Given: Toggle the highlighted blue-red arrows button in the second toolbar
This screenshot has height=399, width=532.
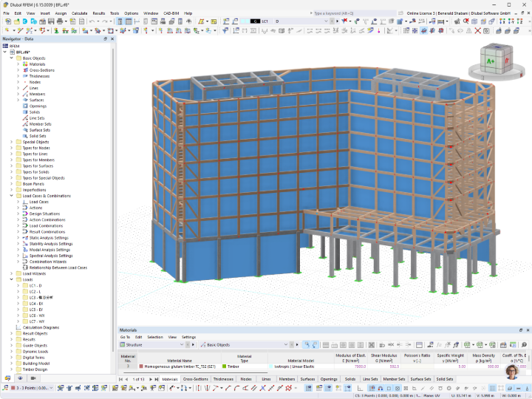Looking at the screenshot, I should tap(424, 30).
